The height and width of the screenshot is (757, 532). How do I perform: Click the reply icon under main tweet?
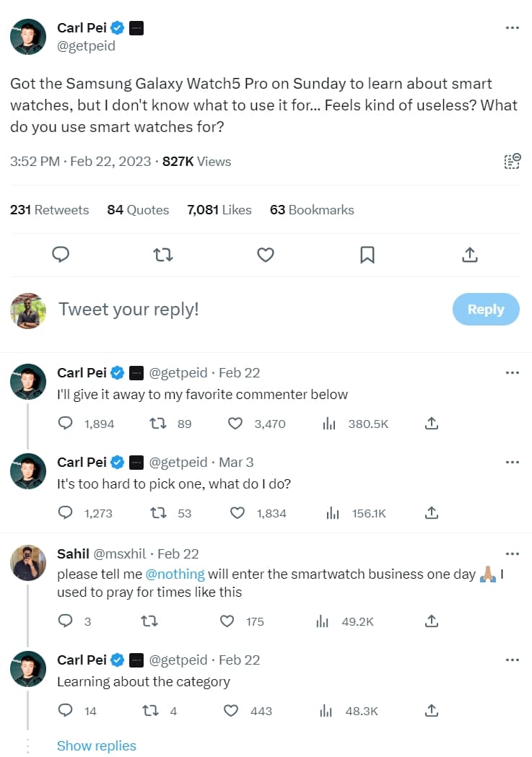click(x=61, y=254)
